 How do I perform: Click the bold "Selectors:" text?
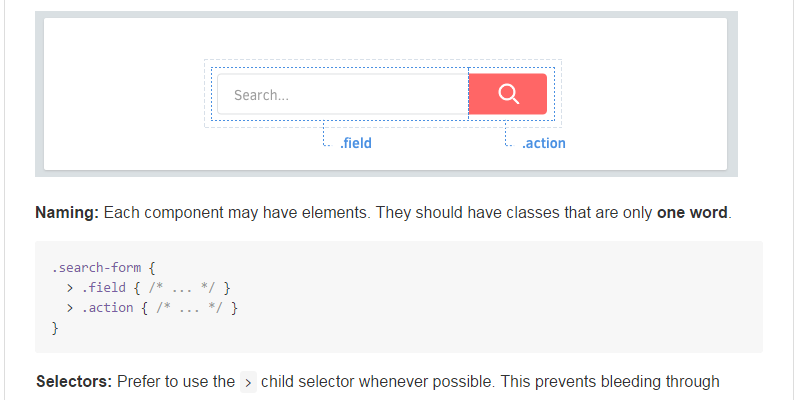click(74, 382)
